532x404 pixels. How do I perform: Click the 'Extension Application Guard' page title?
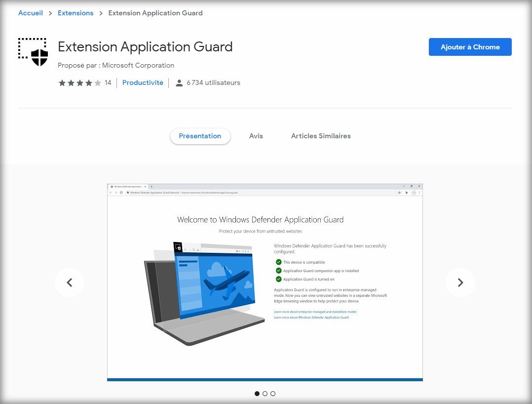pos(145,47)
